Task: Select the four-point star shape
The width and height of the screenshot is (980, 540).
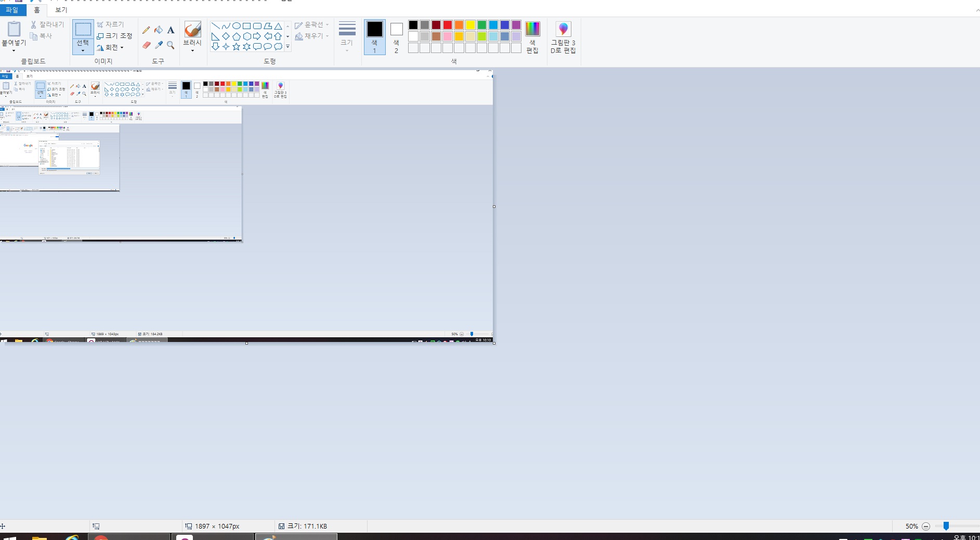Action: click(226, 47)
